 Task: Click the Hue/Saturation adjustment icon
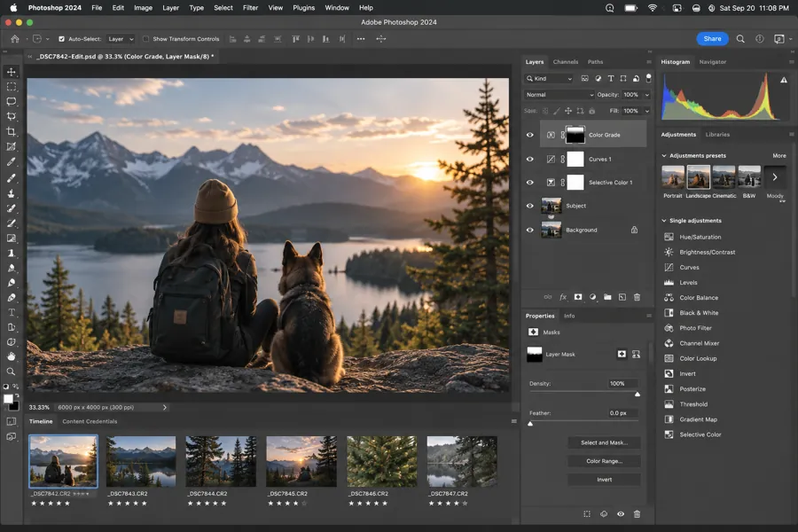(x=669, y=237)
